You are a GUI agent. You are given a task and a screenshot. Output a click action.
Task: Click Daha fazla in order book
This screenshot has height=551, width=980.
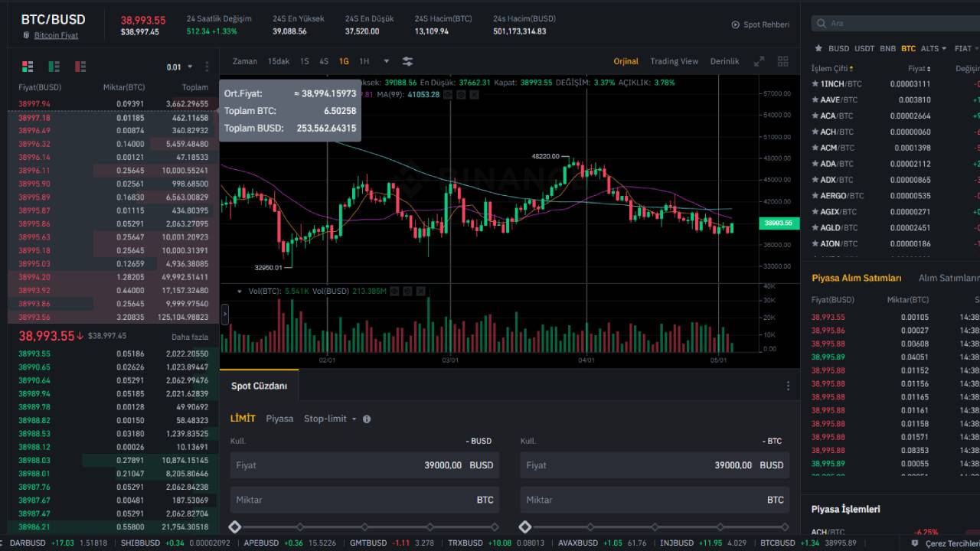[190, 337]
